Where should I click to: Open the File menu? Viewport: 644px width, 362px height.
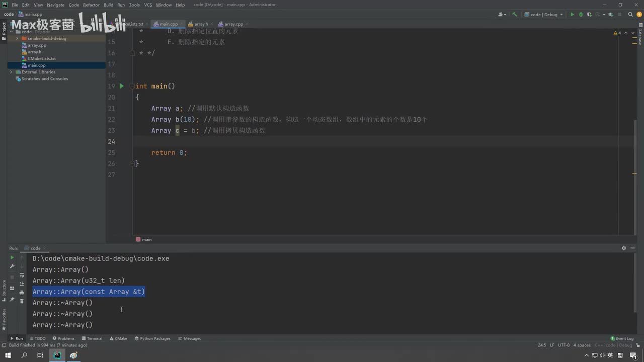15,5
